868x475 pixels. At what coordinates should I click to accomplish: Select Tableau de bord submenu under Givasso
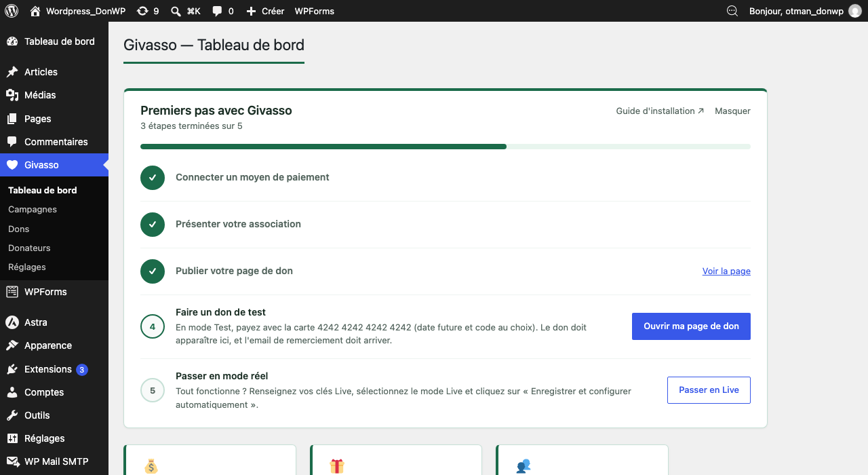point(43,191)
